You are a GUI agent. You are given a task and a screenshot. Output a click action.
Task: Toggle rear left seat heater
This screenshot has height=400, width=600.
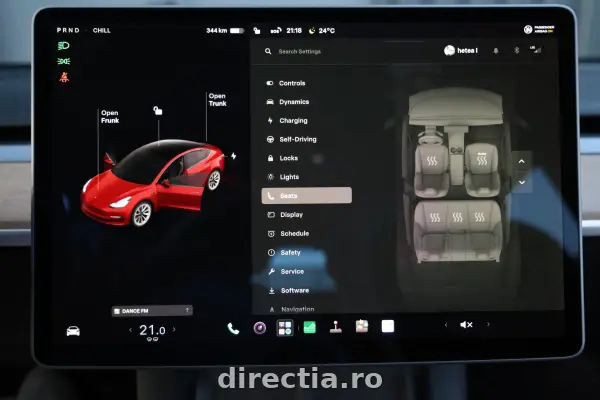pyautogui.click(x=435, y=218)
